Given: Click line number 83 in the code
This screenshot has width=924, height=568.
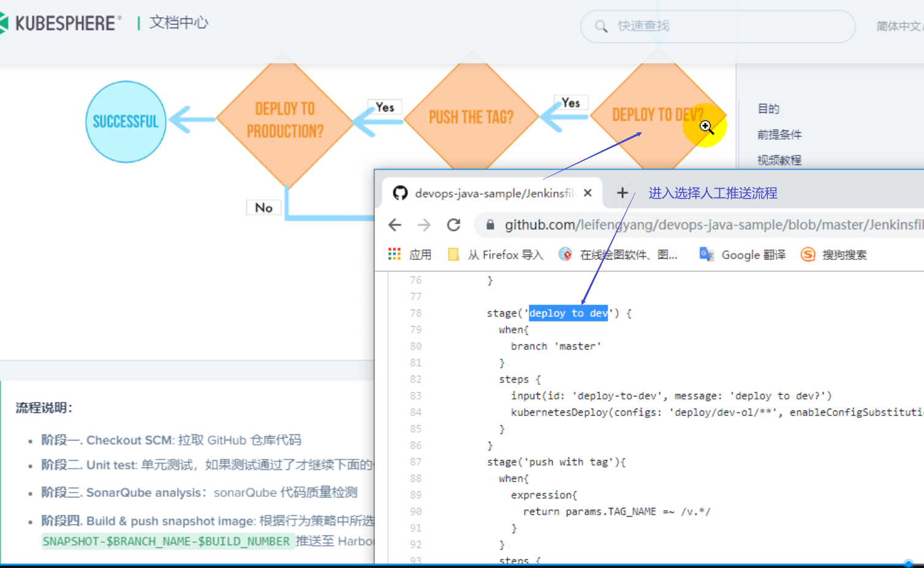Looking at the screenshot, I should (416, 396).
